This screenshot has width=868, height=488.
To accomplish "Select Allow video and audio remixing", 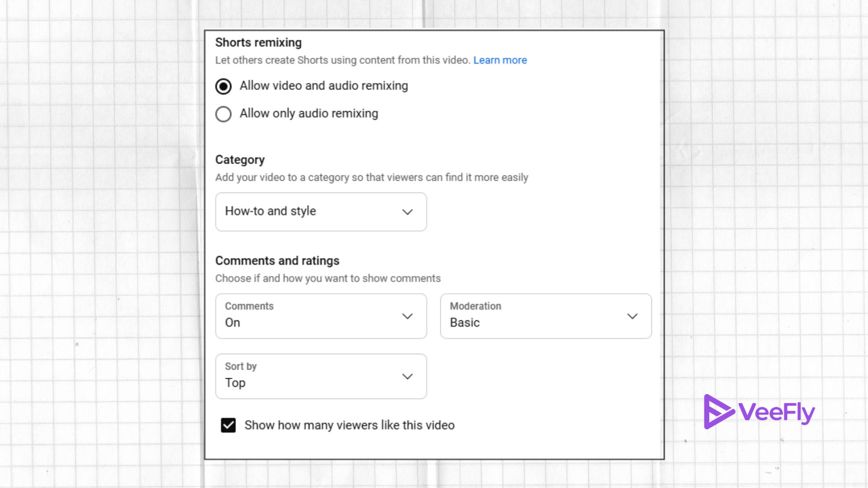I will (x=323, y=85).
